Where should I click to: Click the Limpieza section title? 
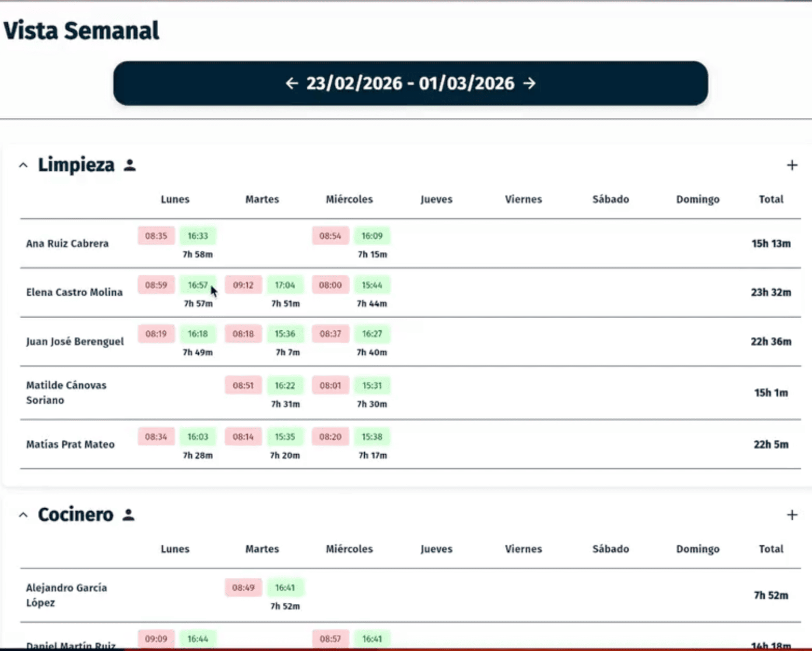coord(76,165)
